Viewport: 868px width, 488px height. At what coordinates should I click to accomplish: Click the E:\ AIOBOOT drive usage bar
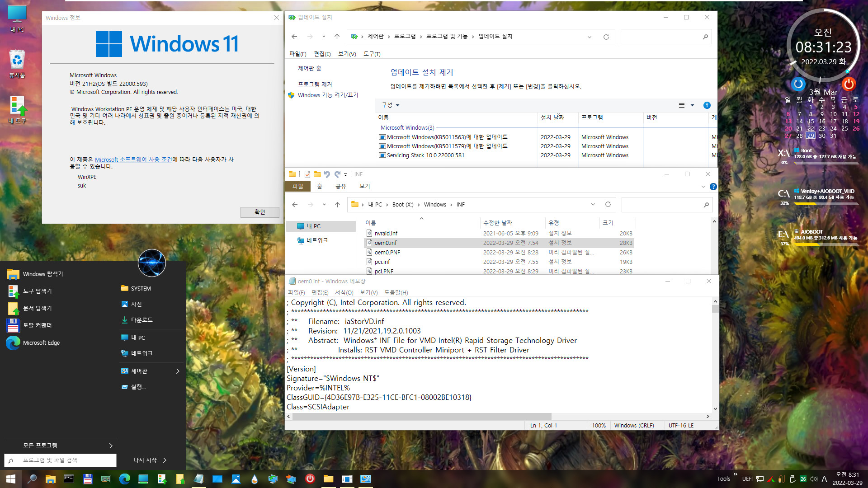click(x=826, y=244)
